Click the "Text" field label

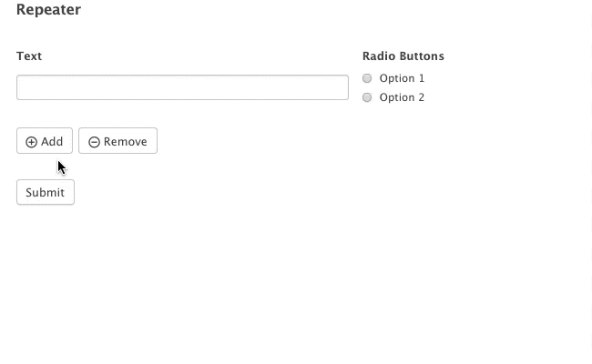[29, 56]
